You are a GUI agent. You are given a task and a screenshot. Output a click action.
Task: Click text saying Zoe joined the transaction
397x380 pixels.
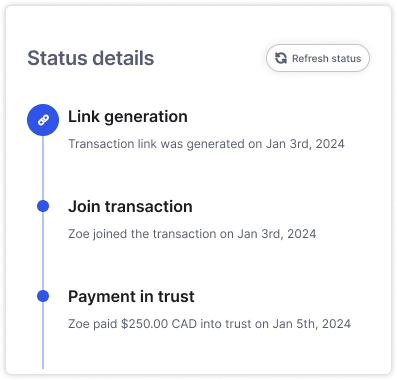192,234
